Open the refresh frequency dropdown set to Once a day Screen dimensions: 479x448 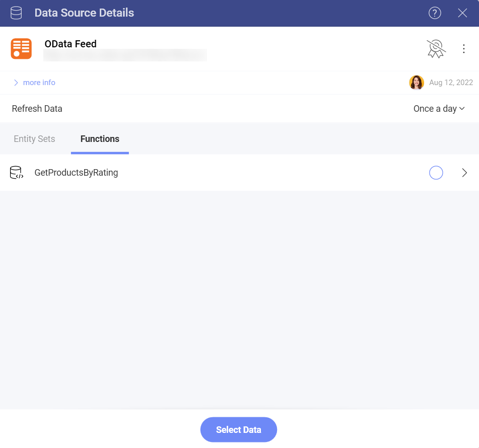[x=439, y=108]
